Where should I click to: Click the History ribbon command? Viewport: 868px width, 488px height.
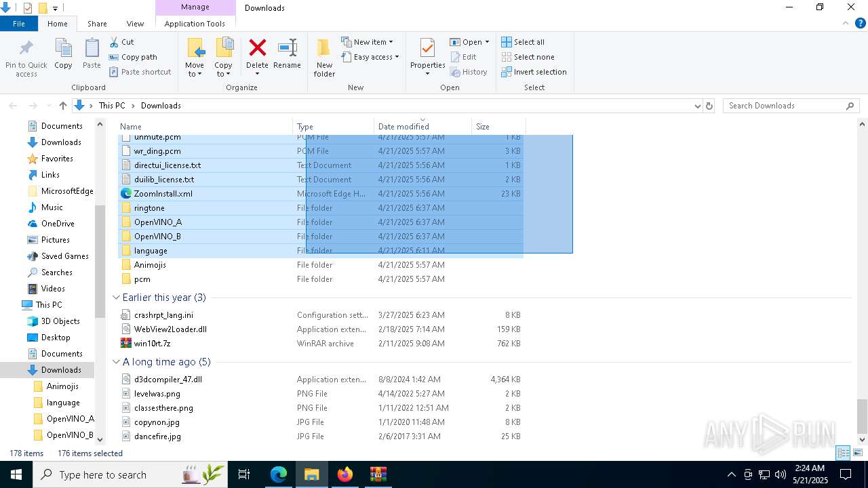click(469, 72)
